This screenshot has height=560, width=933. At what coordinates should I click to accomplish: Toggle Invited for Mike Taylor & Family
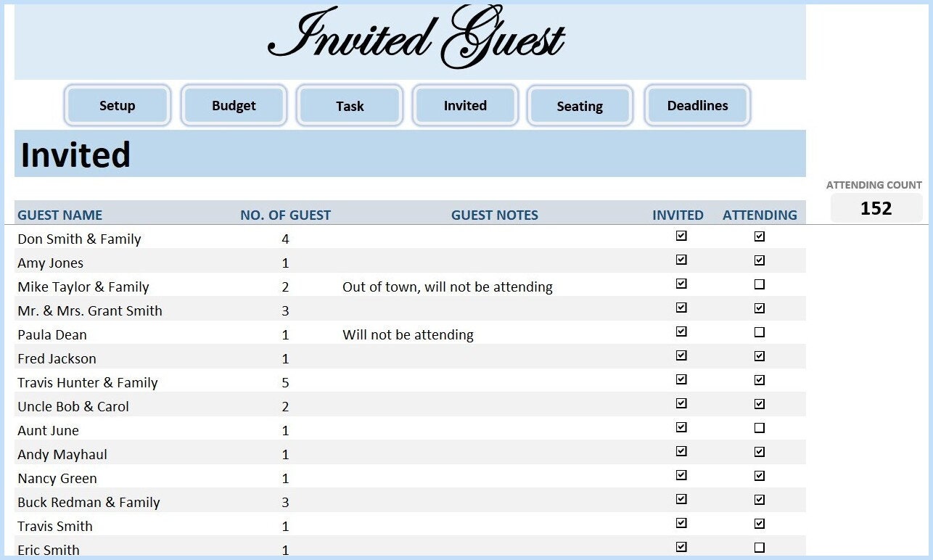681,284
